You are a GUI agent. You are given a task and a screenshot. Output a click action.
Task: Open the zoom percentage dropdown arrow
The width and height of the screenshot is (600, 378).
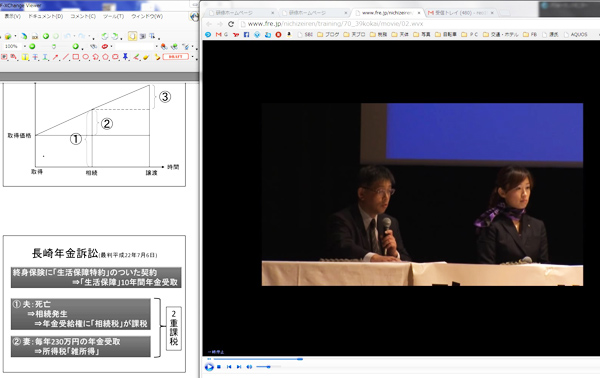pyautogui.click(x=25, y=46)
